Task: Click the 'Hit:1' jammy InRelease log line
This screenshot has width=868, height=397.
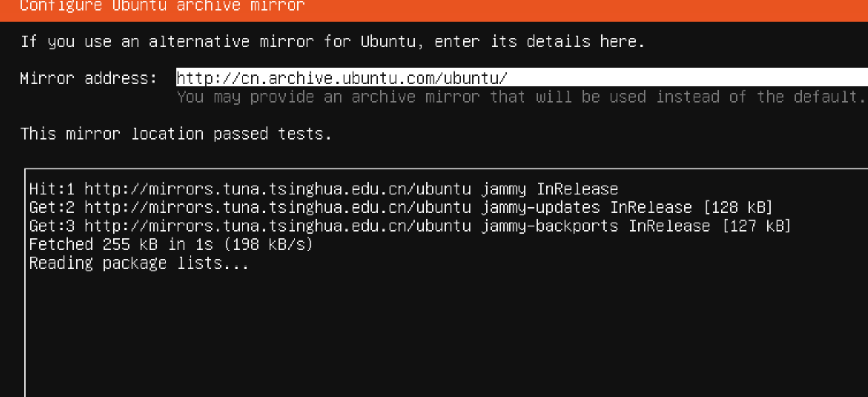Action: pos(324,189)
